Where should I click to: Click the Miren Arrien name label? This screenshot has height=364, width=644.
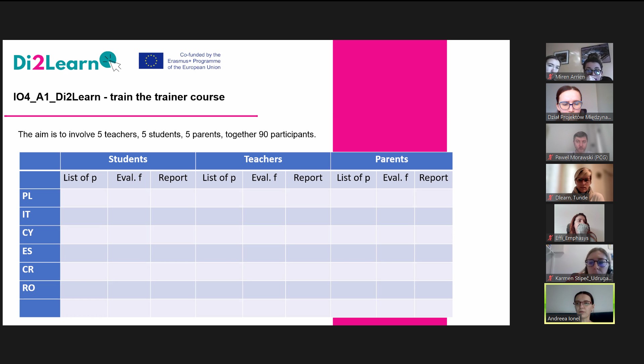point(570,77)
